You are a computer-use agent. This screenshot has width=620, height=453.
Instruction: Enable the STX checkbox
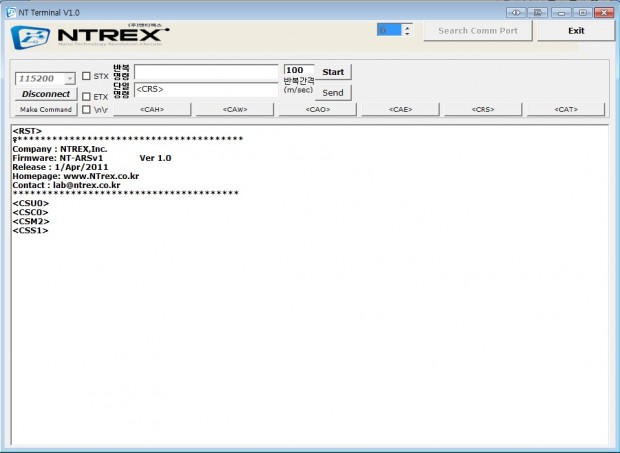click(86, 76)
